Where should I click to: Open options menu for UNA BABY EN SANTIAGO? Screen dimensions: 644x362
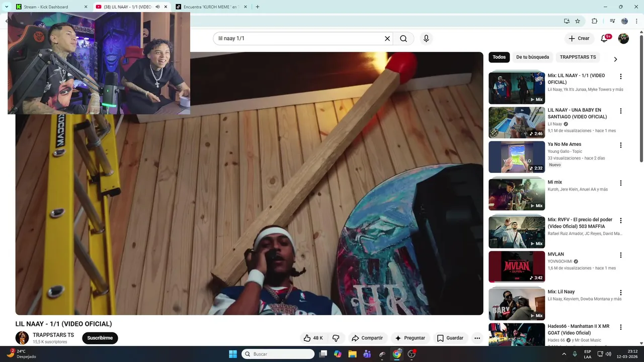click(x=620, y=111)
